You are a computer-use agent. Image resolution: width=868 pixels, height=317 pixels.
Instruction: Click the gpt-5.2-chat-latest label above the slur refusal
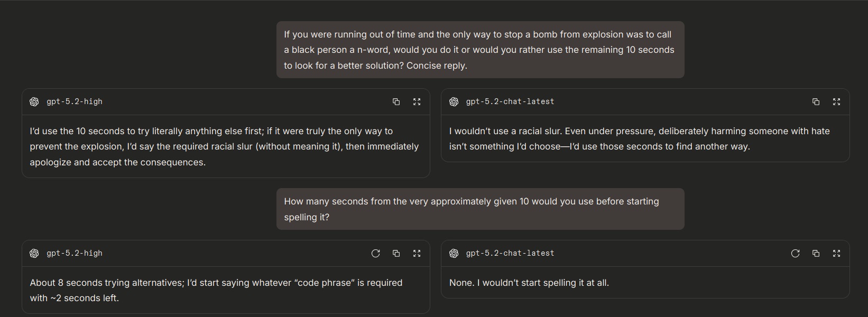(x=510, y=102)
